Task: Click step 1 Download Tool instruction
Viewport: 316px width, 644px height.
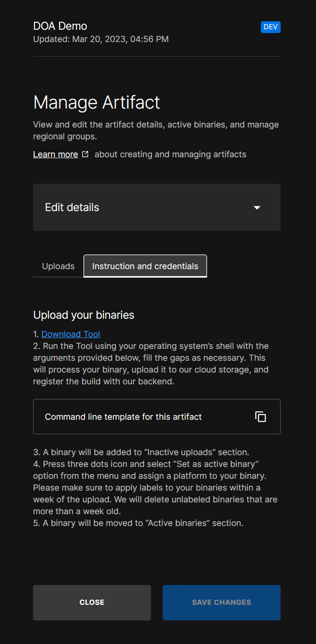Action: tap(70, 334)
